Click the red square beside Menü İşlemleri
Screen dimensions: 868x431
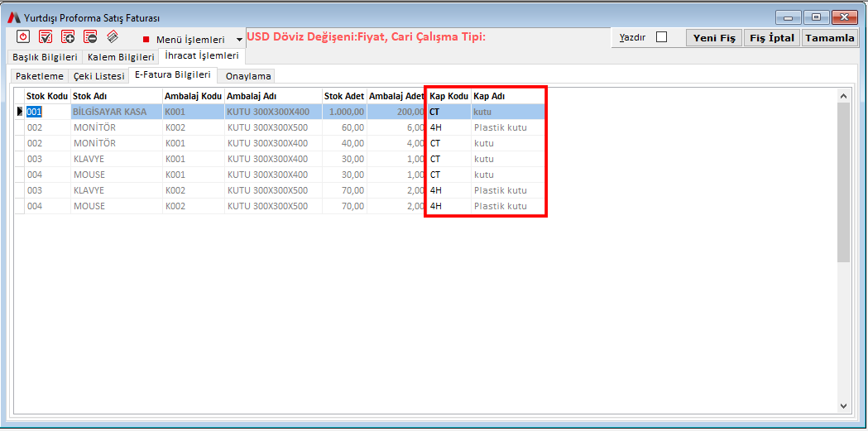coord(146,40)
